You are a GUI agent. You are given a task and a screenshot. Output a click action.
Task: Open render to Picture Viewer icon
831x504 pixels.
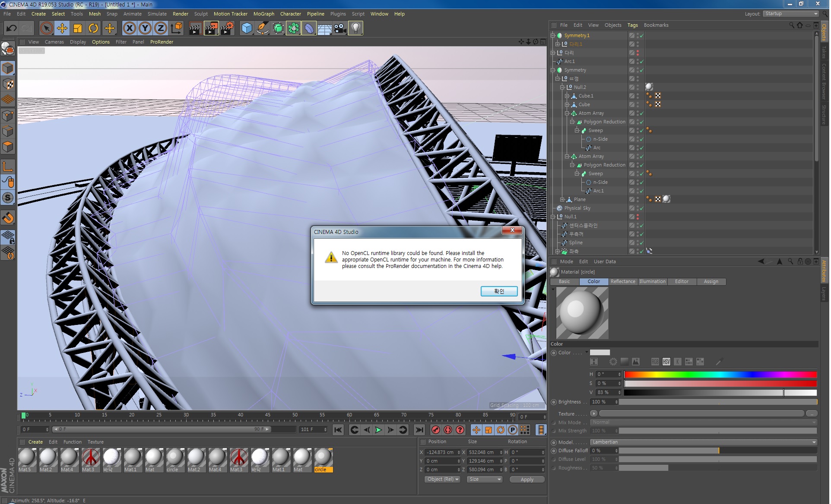211,28
